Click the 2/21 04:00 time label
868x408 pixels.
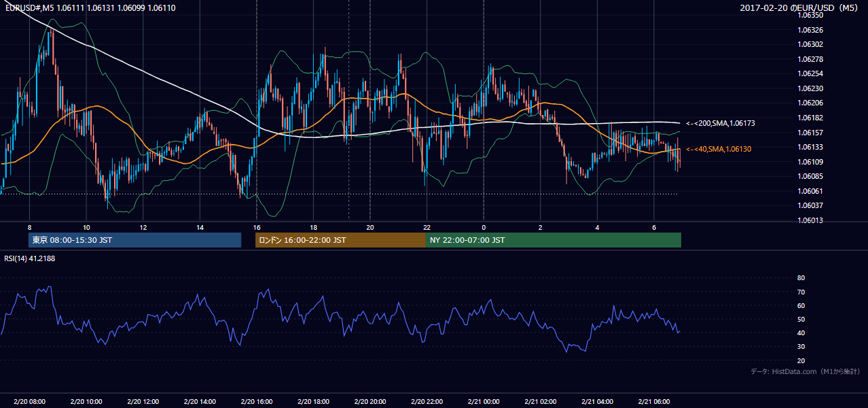(x=597, y=402)
